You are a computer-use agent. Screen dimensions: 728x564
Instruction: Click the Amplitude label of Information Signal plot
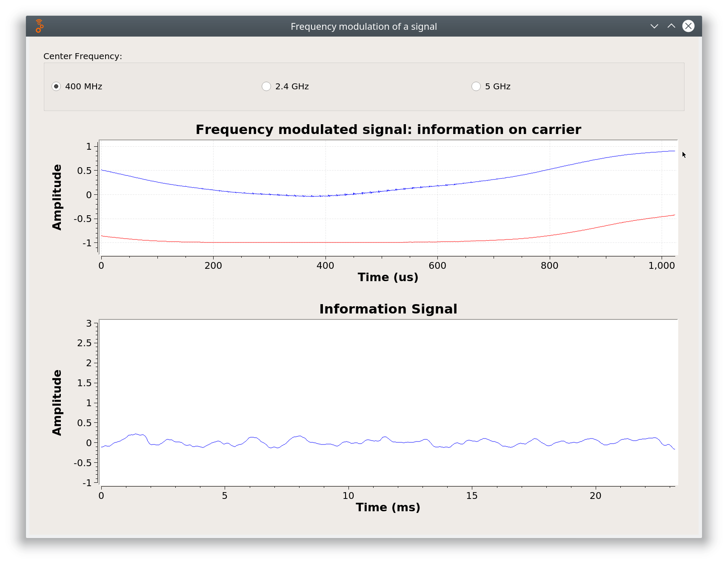click(x=57, y=402)
